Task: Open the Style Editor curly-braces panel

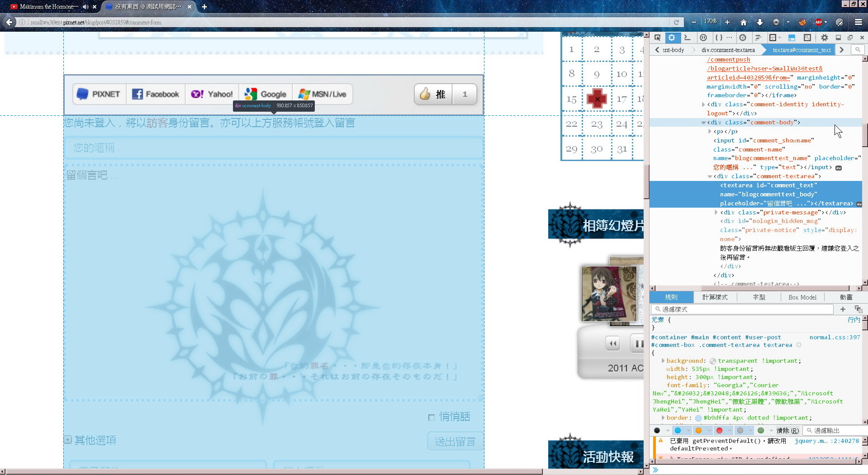Action: [x=719, y=38]
